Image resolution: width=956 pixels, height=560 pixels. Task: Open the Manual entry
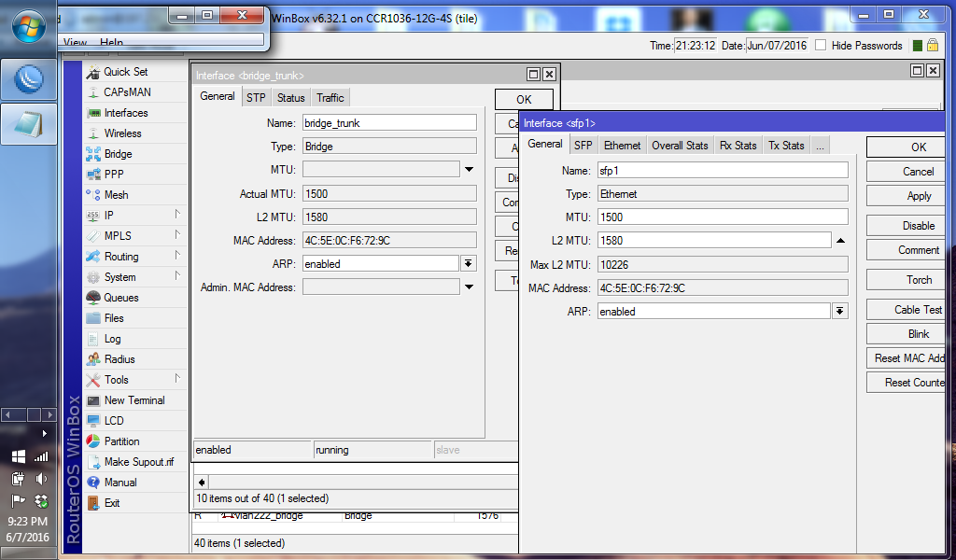coord(134,483)
